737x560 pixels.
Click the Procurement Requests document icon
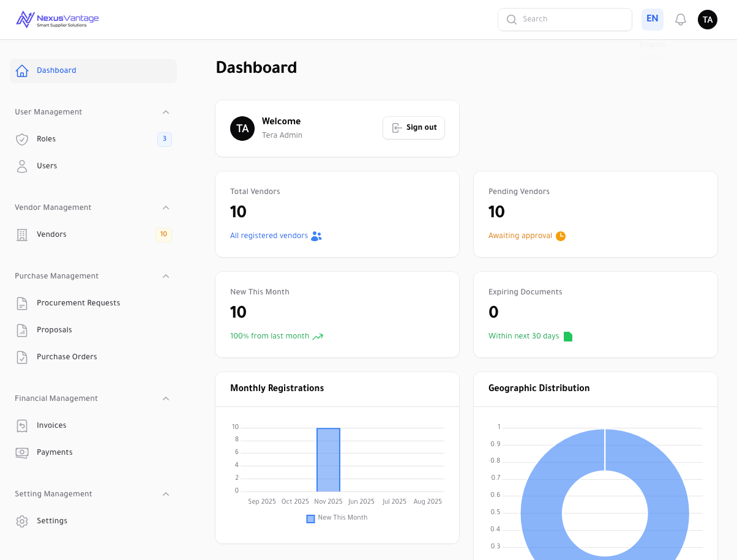pyautogui.click(x=23, y=303)
